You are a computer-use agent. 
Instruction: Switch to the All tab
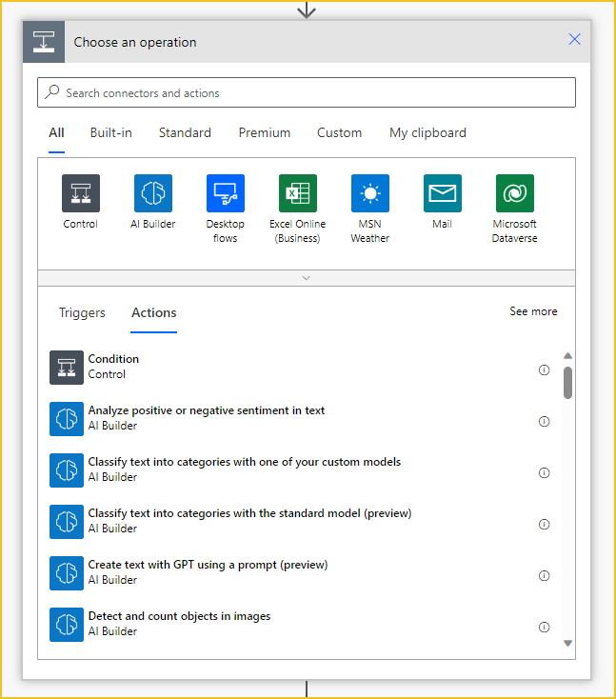click(x=56, y=132)
